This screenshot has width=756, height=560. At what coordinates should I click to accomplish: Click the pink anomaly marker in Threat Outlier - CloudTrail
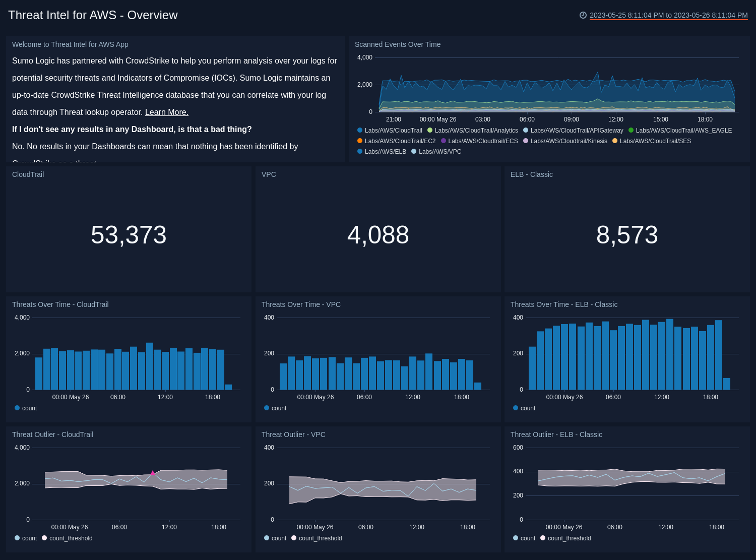point(152,473)
